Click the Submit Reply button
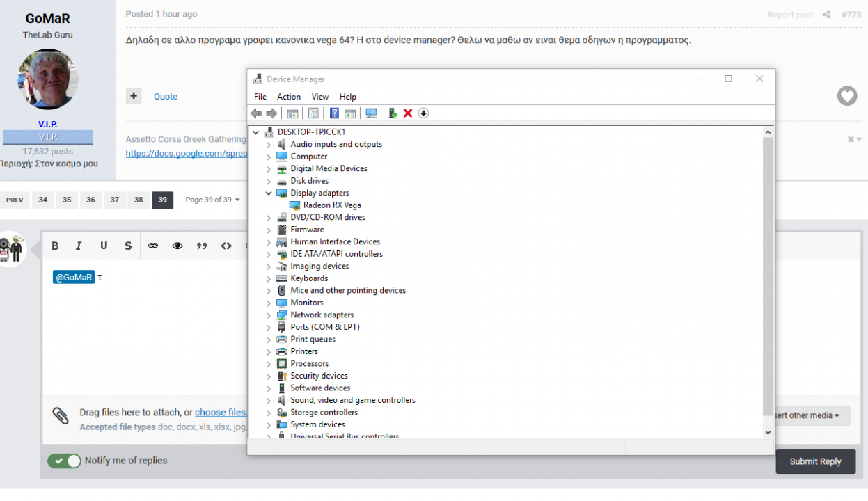 coord(815,461)
